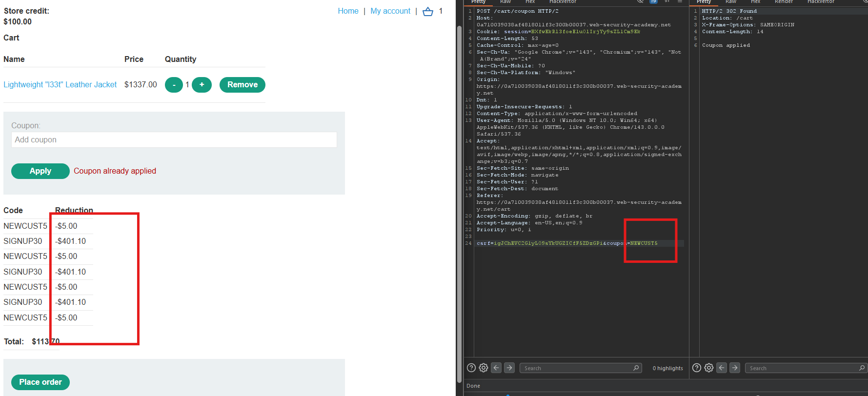
Task: Click response search magnifier icon
Action: (x=862, y=368)
